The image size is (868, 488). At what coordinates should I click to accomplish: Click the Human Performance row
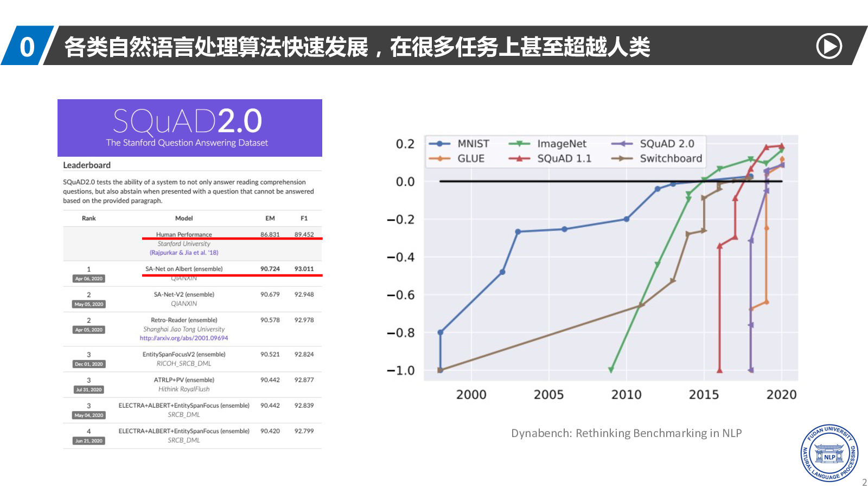(193, 243)
